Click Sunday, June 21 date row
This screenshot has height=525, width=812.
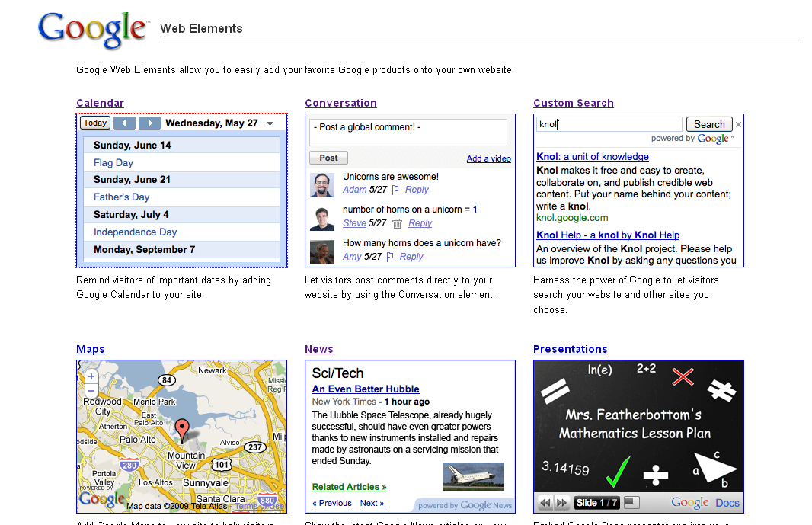[181, 179]
